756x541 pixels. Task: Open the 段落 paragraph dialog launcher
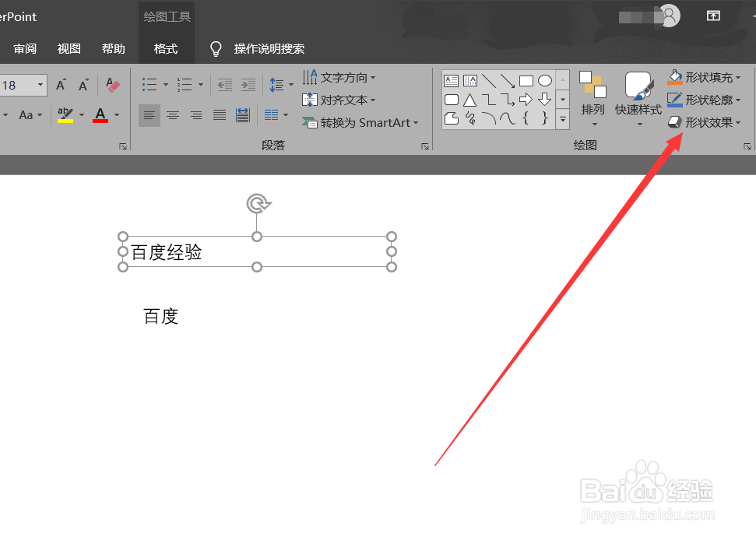click(425, 146)
